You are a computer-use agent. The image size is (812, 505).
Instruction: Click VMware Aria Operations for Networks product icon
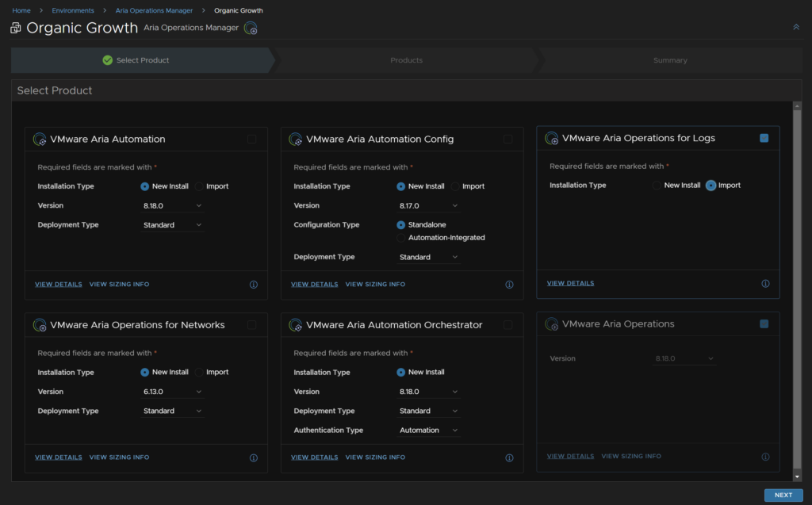coord(40,325)
